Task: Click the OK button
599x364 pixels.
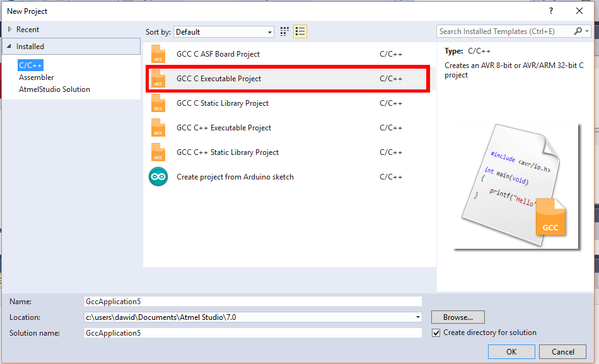Action: (x=511, y=352)
